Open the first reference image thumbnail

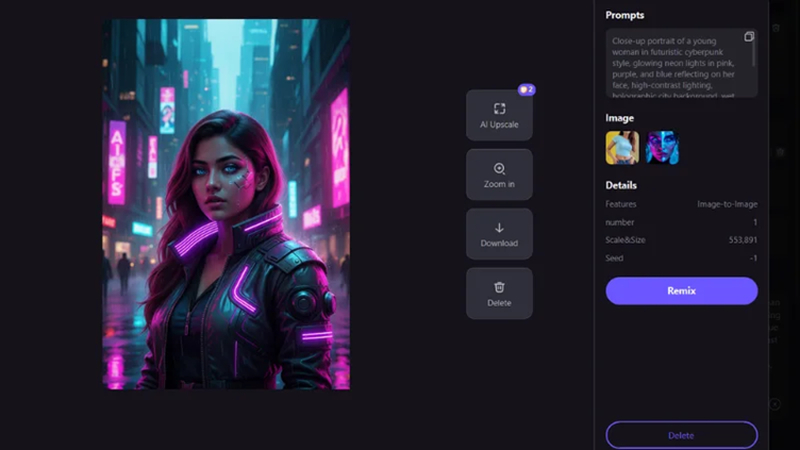(622, 147)
